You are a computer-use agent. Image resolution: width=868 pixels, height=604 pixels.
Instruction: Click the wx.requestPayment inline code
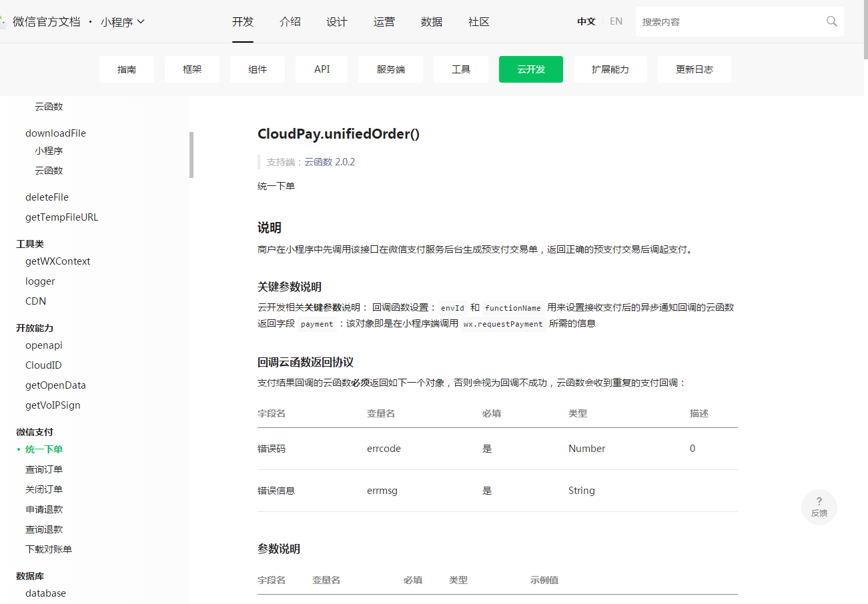click(x=503, y=324)
